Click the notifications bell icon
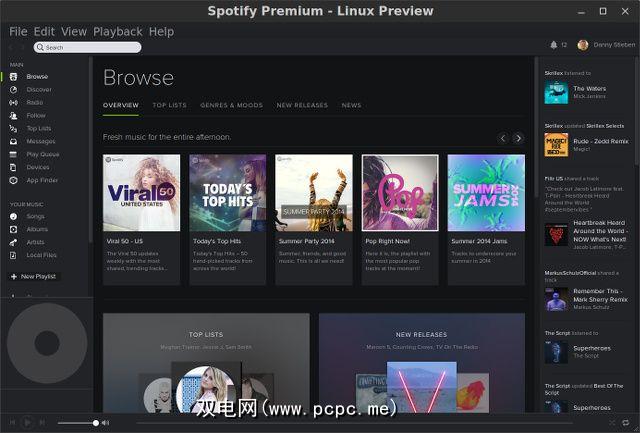Viewport: 640px width, 433px height. [x=553, y=45]
